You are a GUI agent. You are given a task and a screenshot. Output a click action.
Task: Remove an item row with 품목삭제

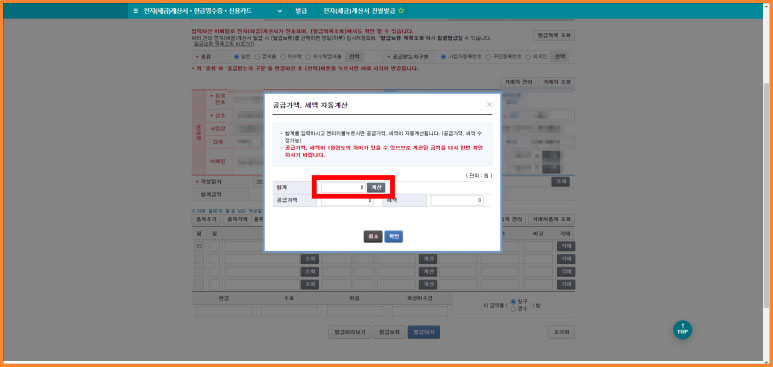[x=237, y=220]
